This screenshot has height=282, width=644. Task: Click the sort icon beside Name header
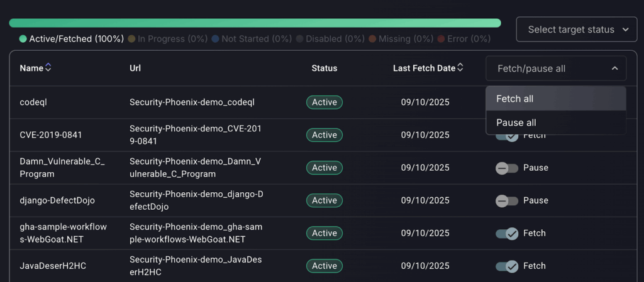(48, 68)
